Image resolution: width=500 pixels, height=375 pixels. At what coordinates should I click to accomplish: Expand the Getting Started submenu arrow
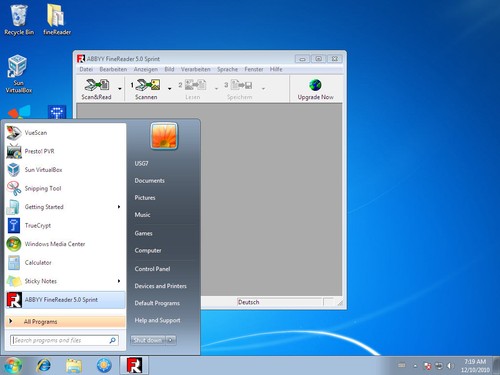(x=119, y=207)
